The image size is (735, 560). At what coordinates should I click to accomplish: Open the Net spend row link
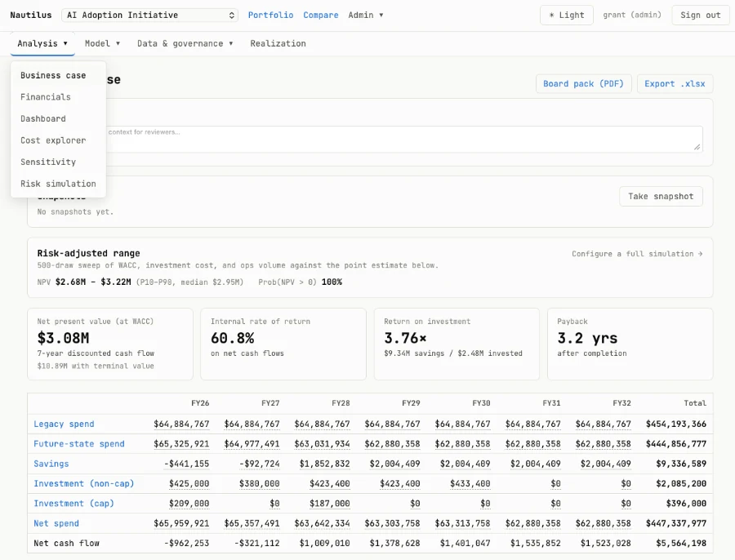[x=56, y=523]
